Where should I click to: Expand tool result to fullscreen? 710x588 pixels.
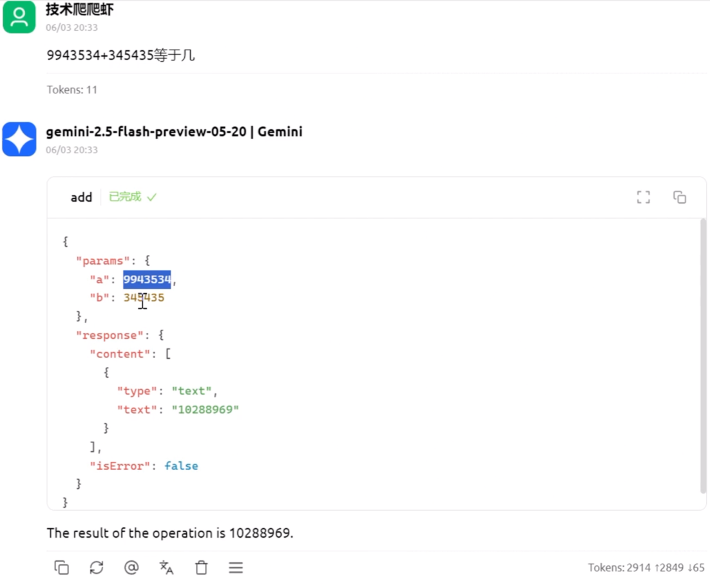[x=643, y=197]
